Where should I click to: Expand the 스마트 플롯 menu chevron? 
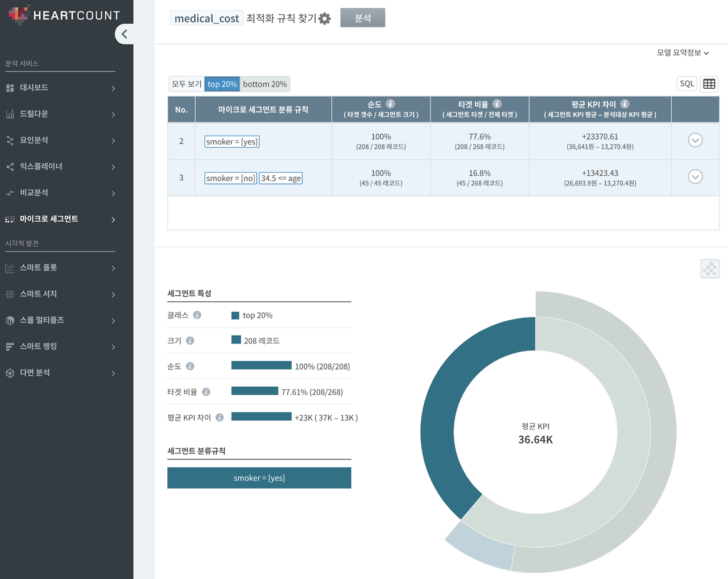[x=113, y=268]
